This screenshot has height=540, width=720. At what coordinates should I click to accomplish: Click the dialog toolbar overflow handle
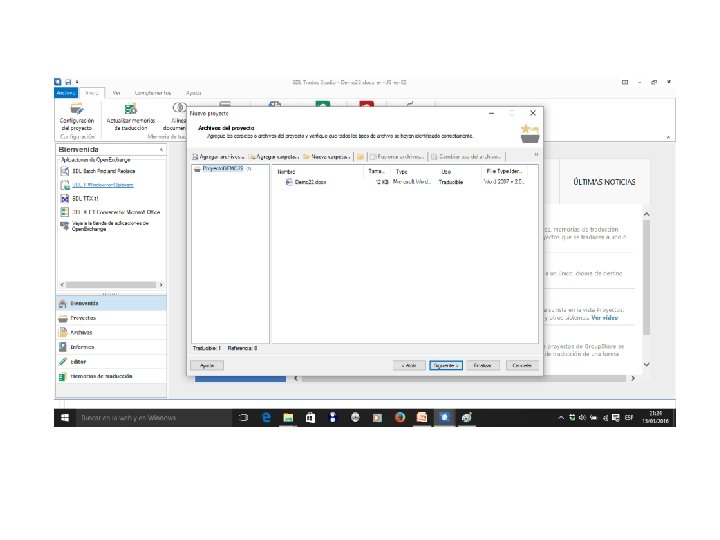point(536,155)
